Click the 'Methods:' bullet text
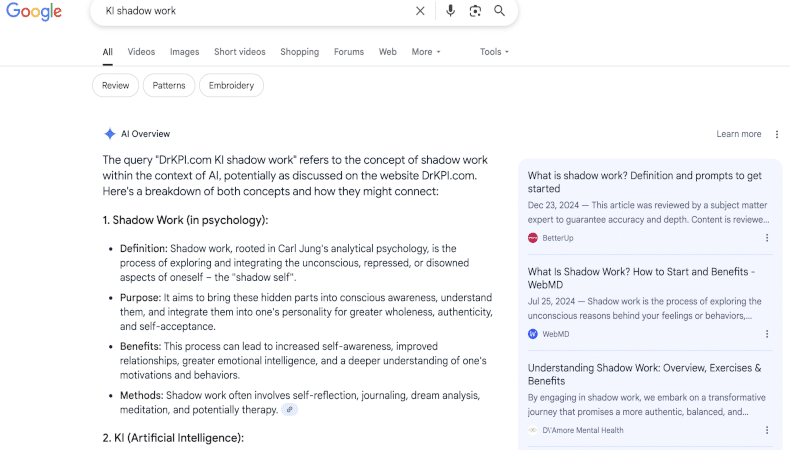The height and width of the screenshot is (450, 790). pos(142,395)
